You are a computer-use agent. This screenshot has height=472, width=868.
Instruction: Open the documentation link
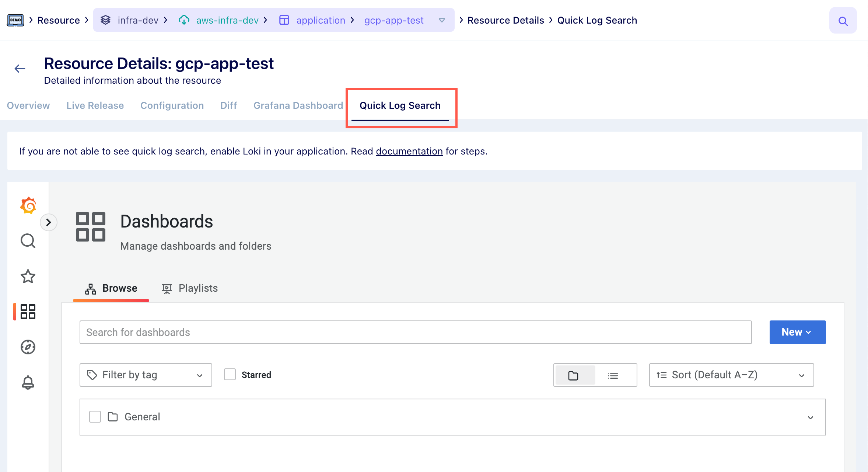[x=409, y=152]
